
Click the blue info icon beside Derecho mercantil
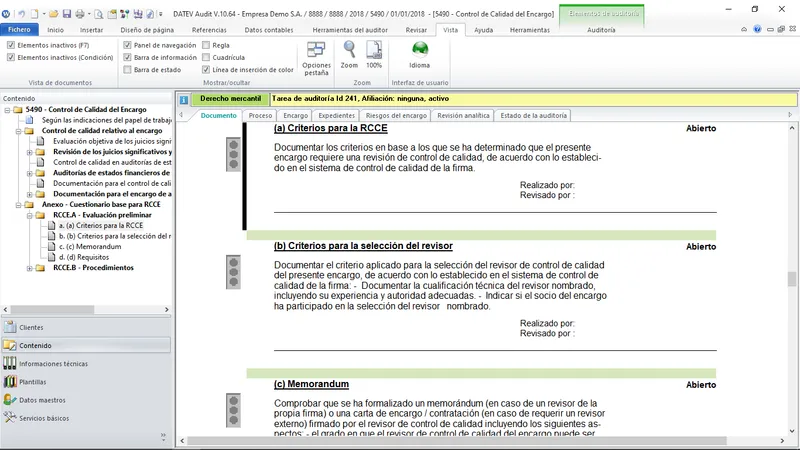[x=184, y=99]
